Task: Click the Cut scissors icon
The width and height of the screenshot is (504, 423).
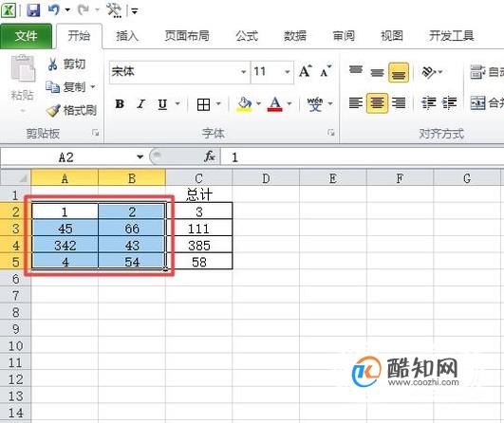Action: tap(52, 64)
